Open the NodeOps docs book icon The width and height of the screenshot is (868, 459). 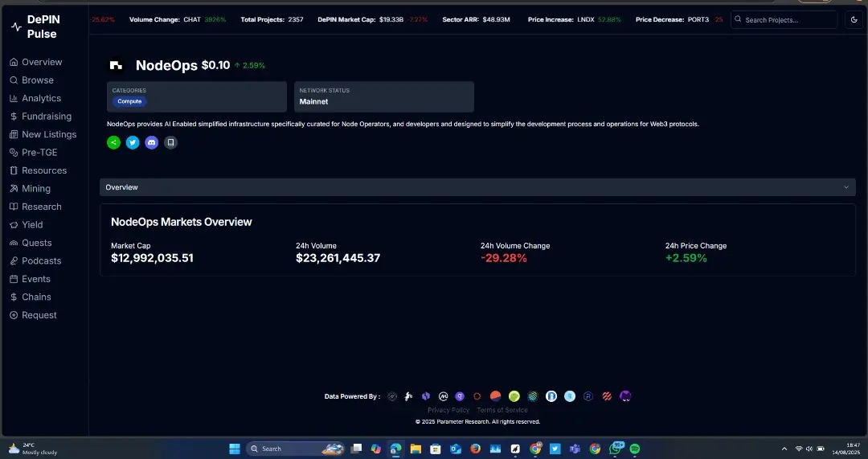[x=170, y=142]
